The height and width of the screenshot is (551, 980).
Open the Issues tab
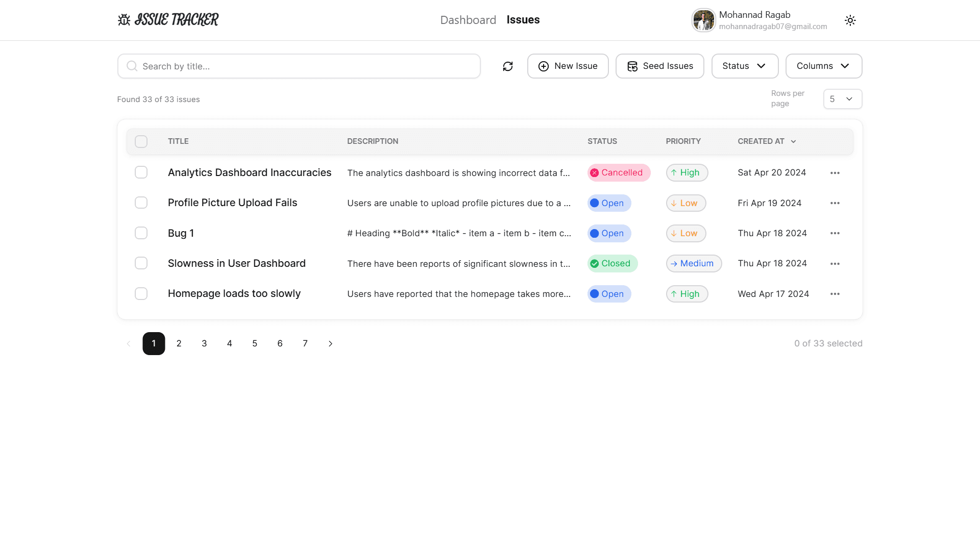[x=523, y=20]
